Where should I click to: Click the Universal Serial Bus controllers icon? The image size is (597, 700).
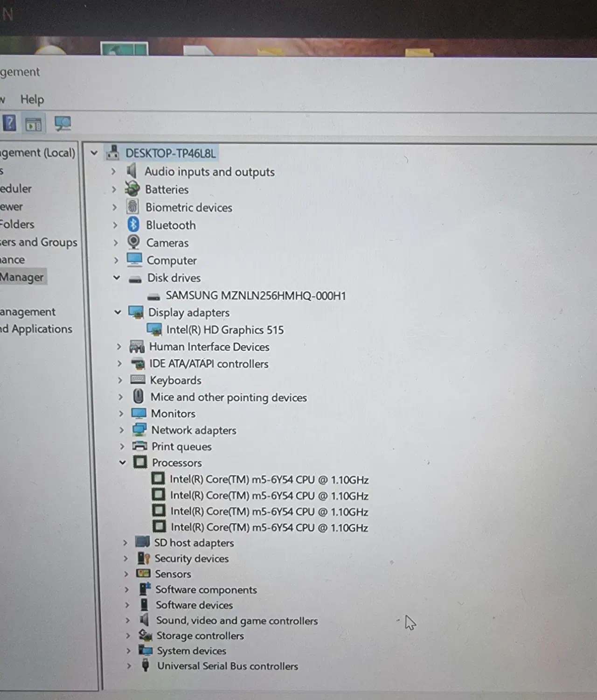(x=146, y=665)
